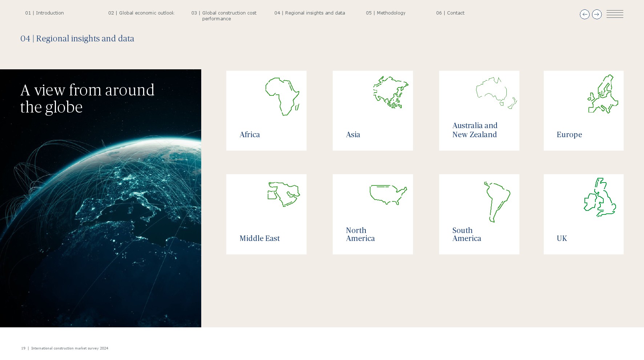
Task: Click the previous page arrow icon
Action: coord(584,15)
